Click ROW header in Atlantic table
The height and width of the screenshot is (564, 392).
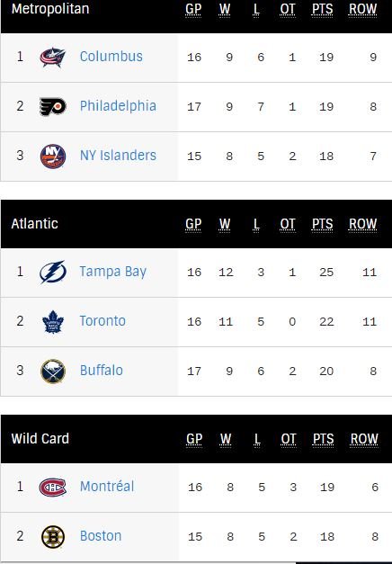coord(362,224)
